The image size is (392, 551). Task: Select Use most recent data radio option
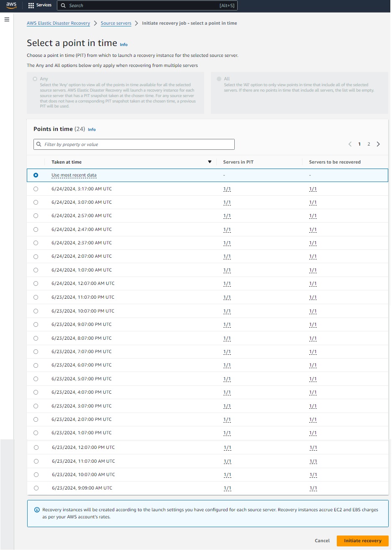coord(36,175)
